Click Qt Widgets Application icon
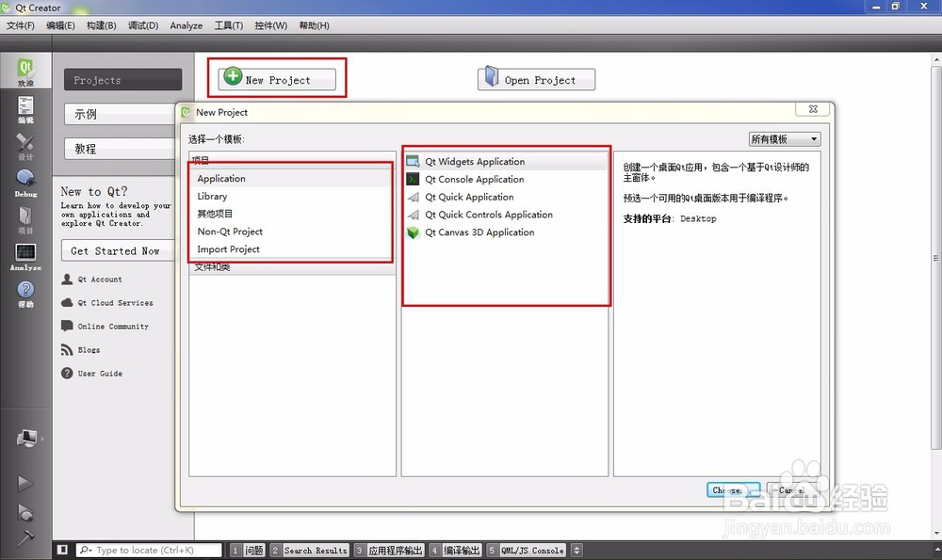The height and width of the screenshot is (560, 942). click(x=414, y=162)
